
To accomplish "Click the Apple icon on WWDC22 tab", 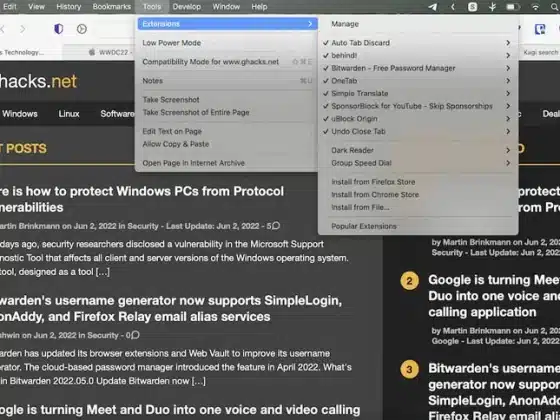I will click(x=92, y=52).
